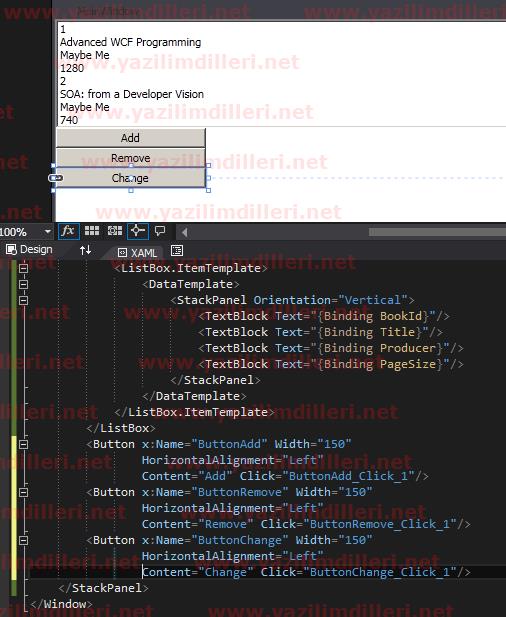Image resolution: width=506 pixels, height=617 pixels.
Task: Show the snap grid icon
Action: coord(92,231)
